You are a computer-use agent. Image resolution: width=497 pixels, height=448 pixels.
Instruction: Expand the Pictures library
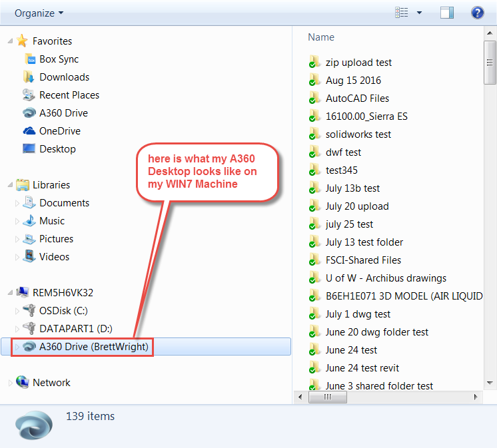17,239
